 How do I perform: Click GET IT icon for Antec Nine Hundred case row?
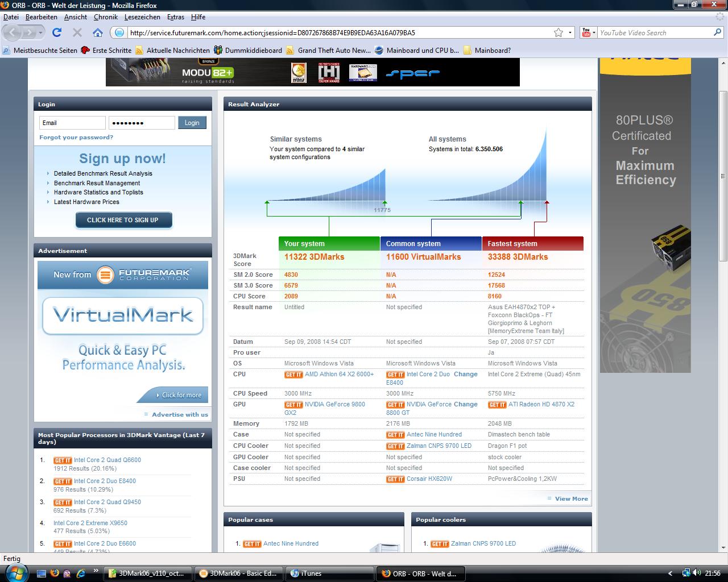(395, 435)
